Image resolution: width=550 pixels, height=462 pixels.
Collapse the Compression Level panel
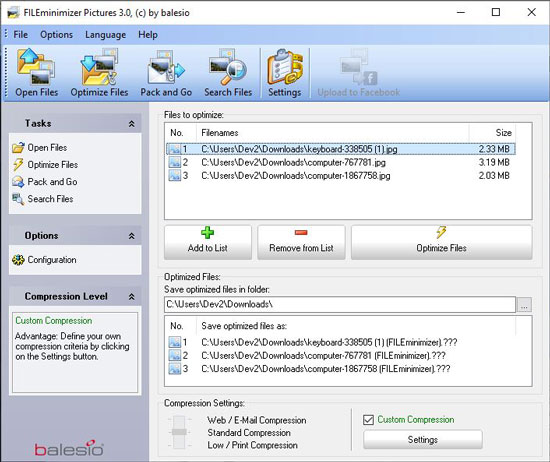tap(132, 296)
